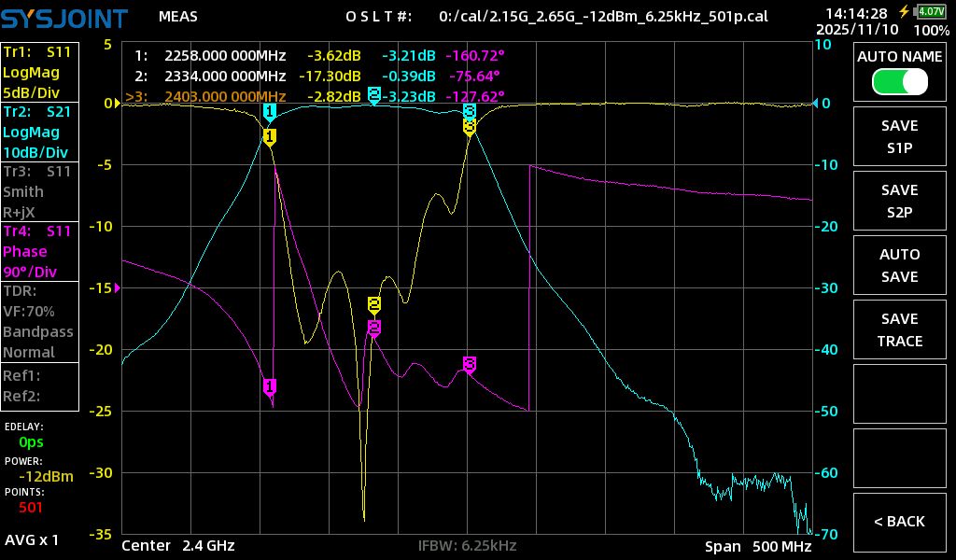
Task: Click cyan marker 3 on S21 trace
Action: pos(470,112)
